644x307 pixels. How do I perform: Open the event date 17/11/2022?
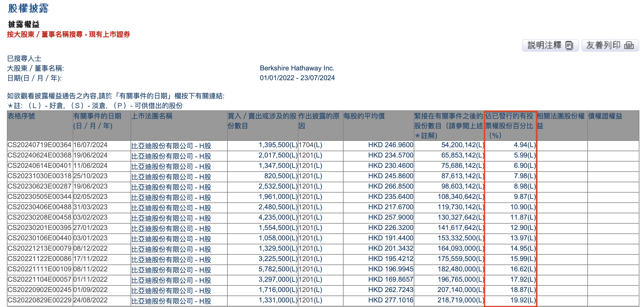coord(90,259)
